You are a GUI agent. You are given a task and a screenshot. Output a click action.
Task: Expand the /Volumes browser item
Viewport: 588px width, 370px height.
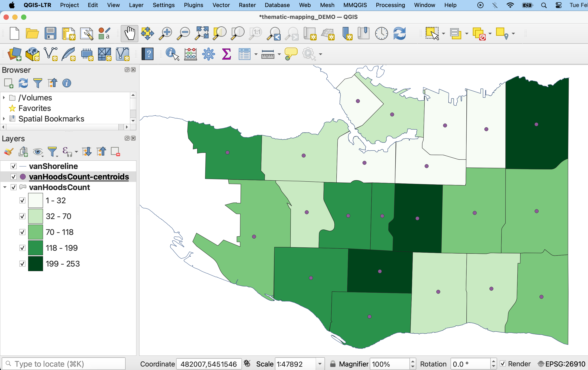pyautogui.click(x=4, y=98)
